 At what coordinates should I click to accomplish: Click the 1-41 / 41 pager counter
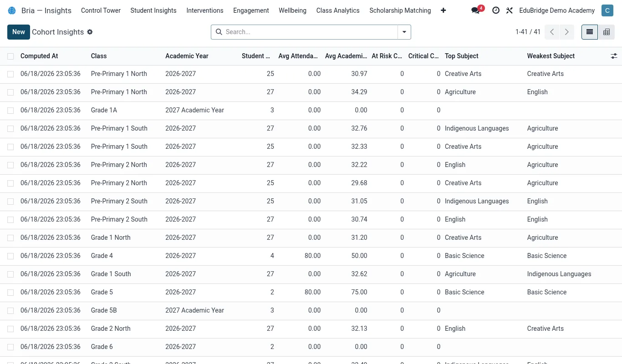528,32
